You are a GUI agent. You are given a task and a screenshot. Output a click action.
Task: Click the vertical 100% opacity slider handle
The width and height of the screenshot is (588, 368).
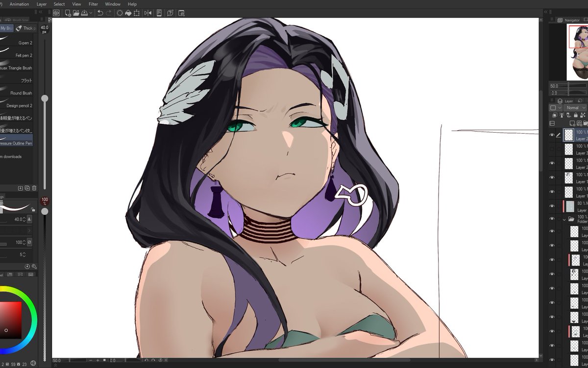coord(45,211)
